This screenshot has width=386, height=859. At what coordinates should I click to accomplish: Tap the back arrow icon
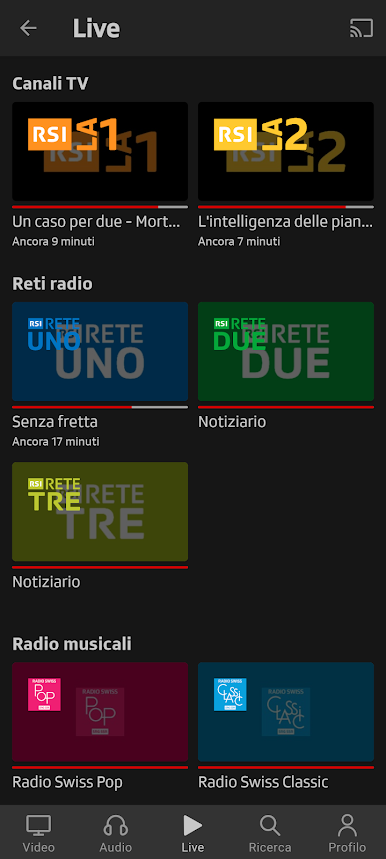pos(28,28)
